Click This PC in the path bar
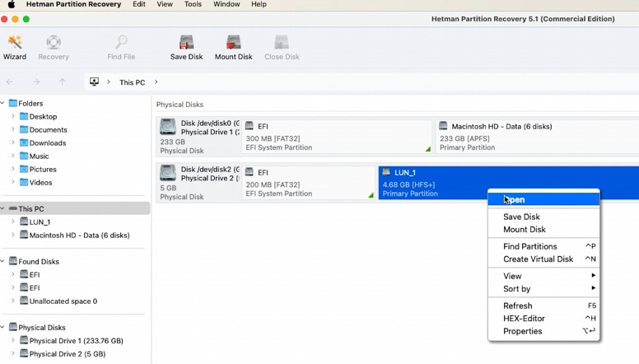Viewport: 639px width, 364px height. (132, 82)
